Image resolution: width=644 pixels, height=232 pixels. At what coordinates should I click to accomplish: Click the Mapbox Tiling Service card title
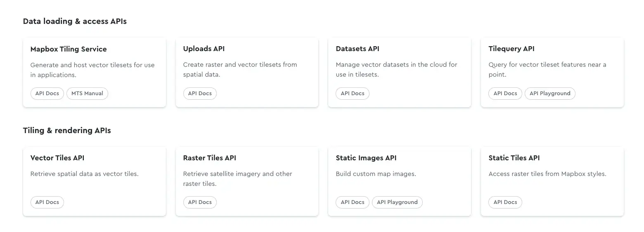(69, 49)
